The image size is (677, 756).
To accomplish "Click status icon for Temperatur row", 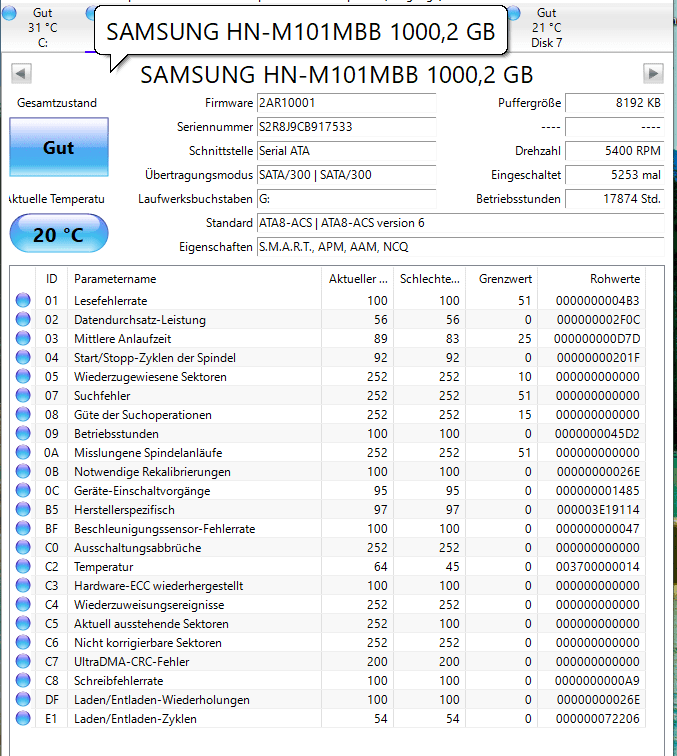I will pos(23,566).
